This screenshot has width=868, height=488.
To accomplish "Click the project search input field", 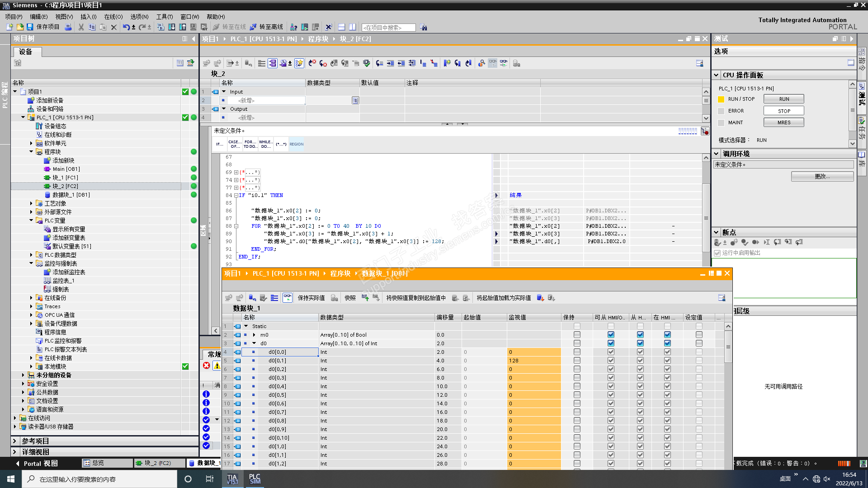I will [x=388, y=28].
